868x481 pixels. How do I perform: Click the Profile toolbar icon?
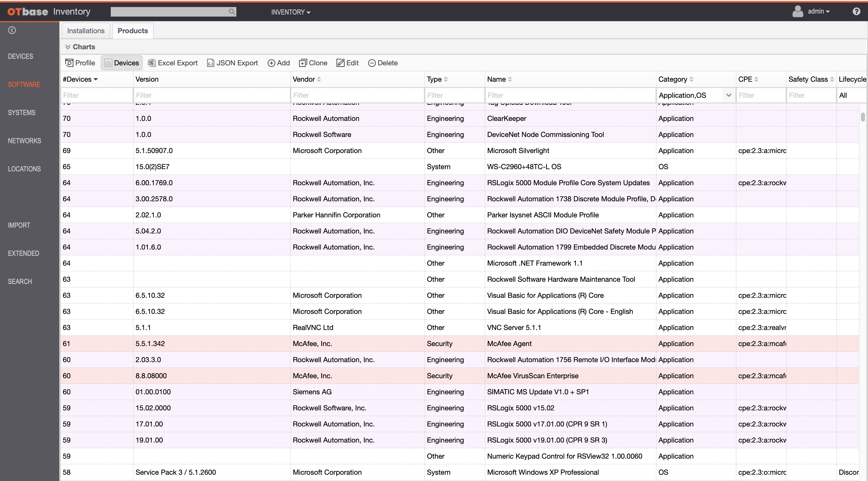tap(69, 63)
